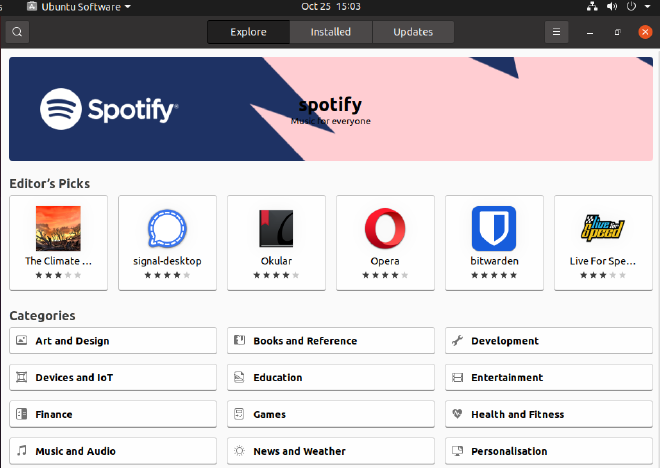Click the 'The Climate ...' app title
Image resolution: width=660 pixels, height=468 pixels.
coord(58,261)
